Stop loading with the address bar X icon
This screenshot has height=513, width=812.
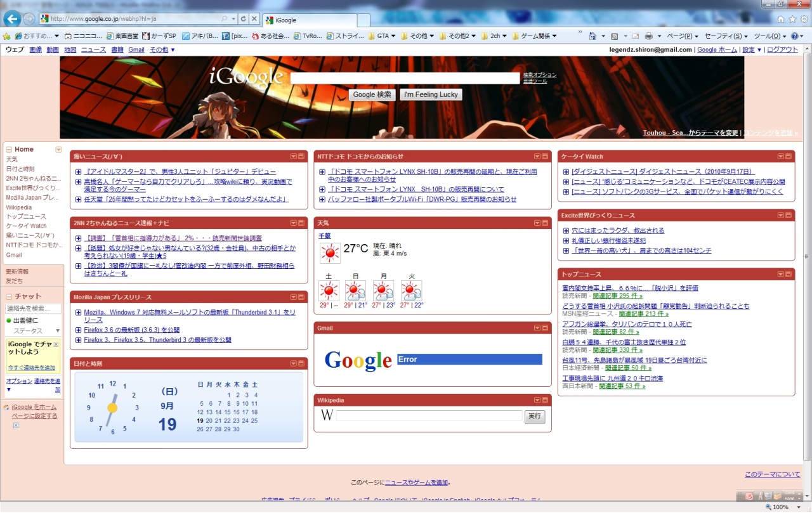(254, 19)
